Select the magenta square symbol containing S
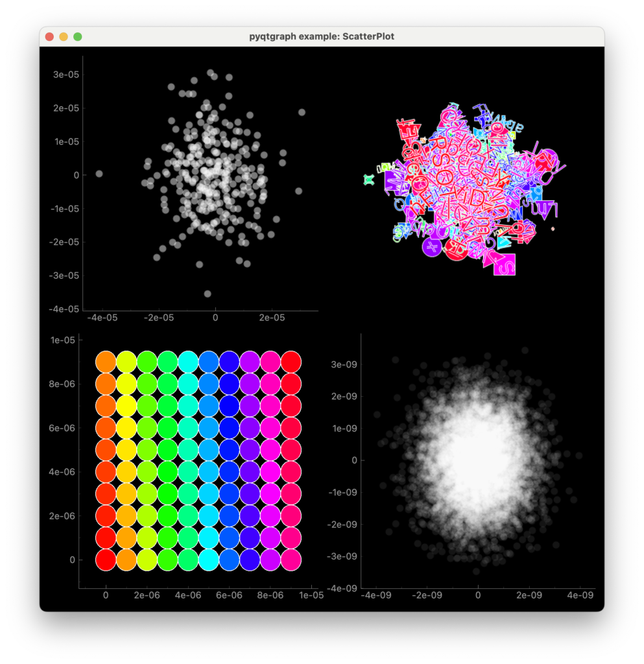Image resolution: width=644 pixels, height=664 pixels. point(505,265)
